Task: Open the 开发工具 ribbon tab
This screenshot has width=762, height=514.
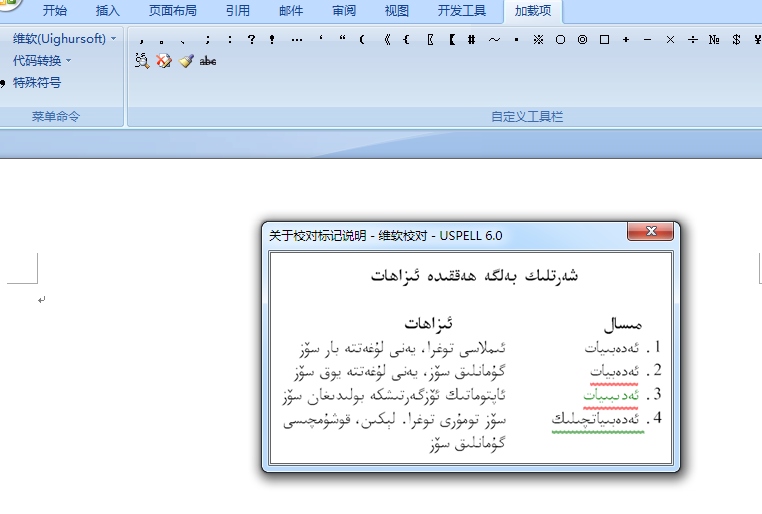Action: (x=461, y=11)
